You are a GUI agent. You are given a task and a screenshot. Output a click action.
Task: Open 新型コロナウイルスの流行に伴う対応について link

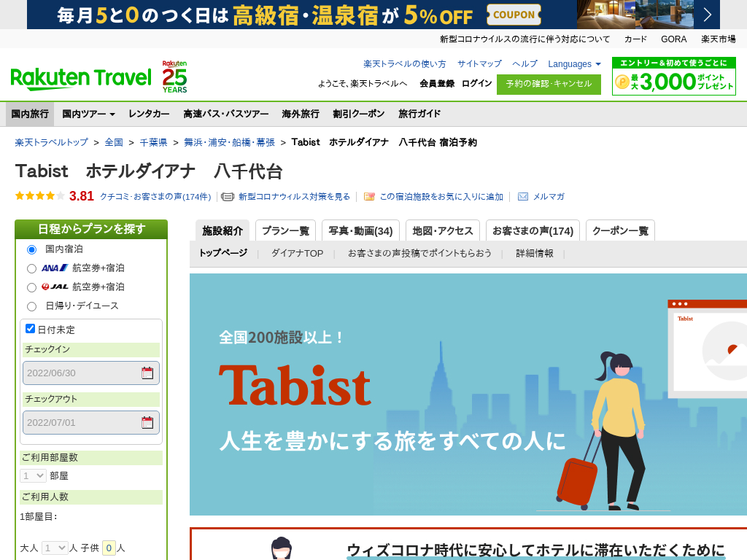[525, 39]
